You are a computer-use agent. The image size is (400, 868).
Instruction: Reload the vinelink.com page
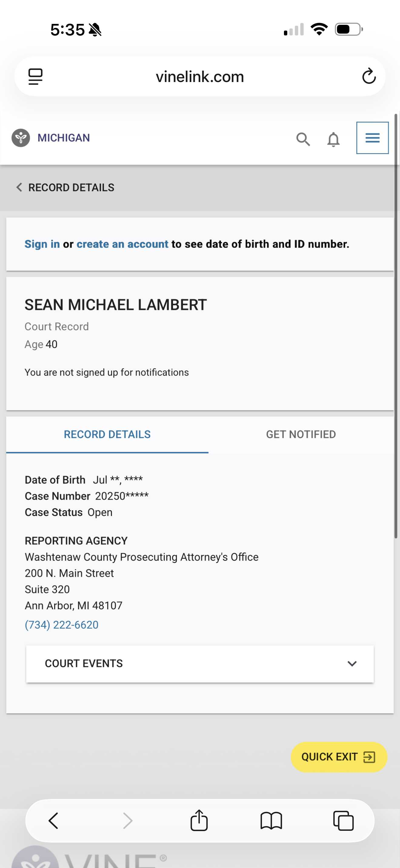pyautogui.click(x=368, y=76)
